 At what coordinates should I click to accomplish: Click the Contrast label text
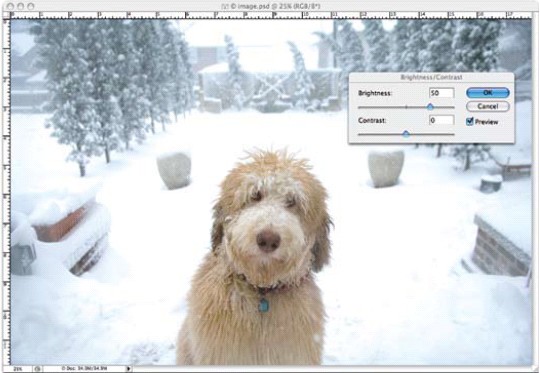click(372, 121)
